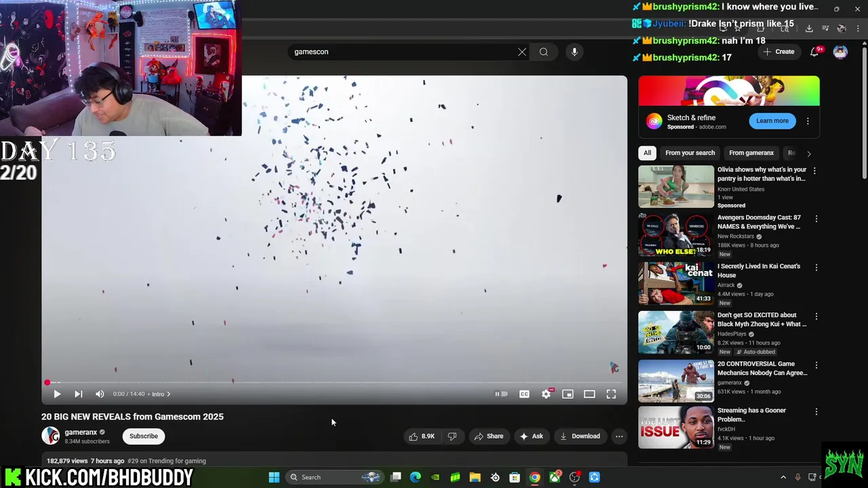Open options for Avengers Doomsday video

[x=816, y=219]
